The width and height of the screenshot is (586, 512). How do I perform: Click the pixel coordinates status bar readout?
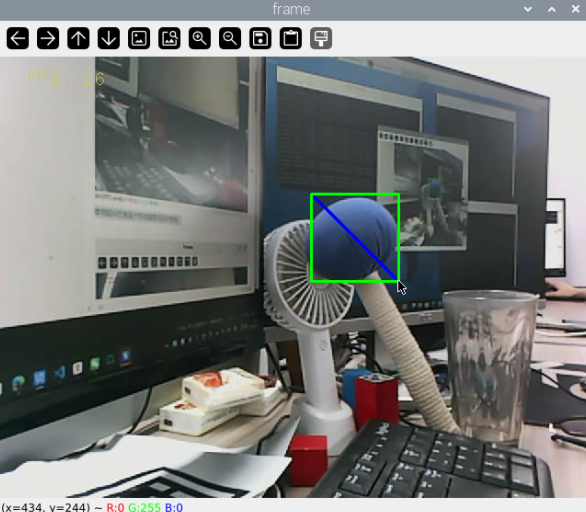point(46,507)
